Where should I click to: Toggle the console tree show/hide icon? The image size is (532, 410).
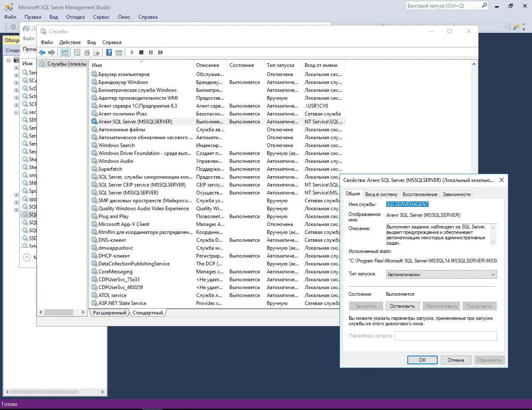pyautogui.click(x=64, y=52)
